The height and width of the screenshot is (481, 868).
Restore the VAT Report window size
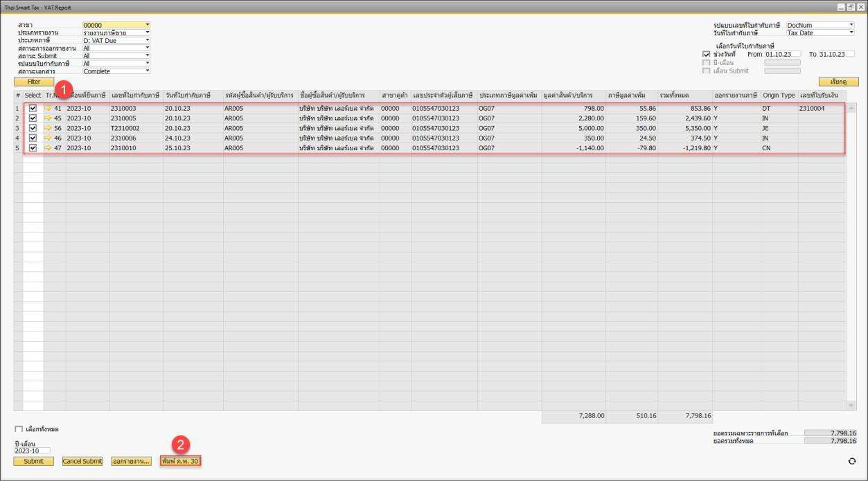click(851, 6)
